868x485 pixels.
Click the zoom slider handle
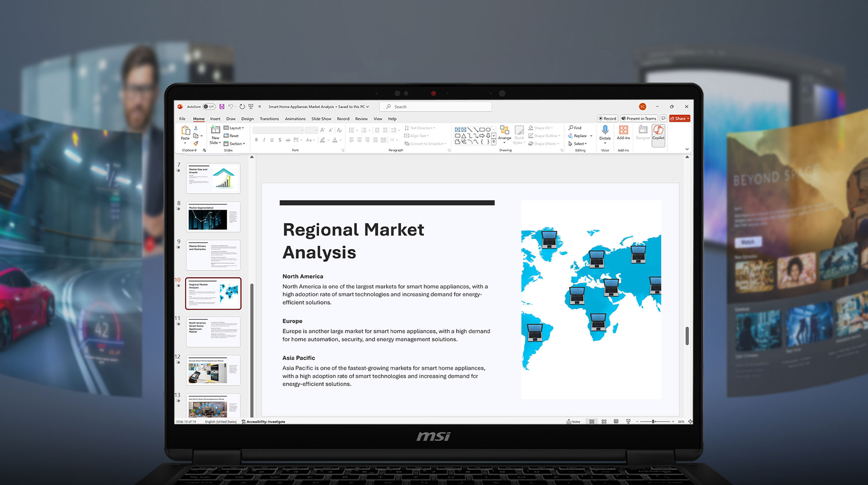point(654,421)
